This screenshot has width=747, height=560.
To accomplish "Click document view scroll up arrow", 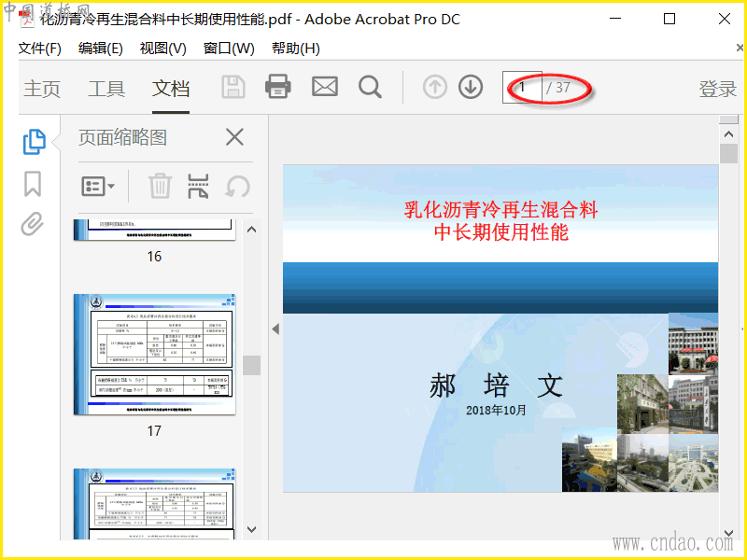I will [x=728, y=134].
